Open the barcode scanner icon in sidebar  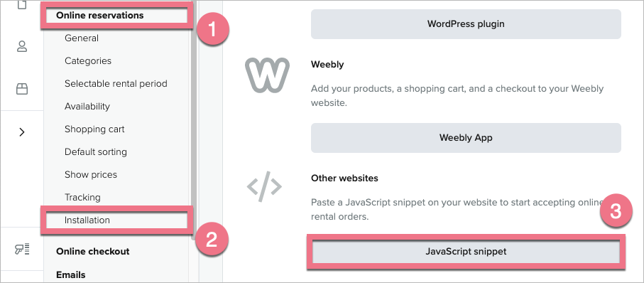(22, 248)
